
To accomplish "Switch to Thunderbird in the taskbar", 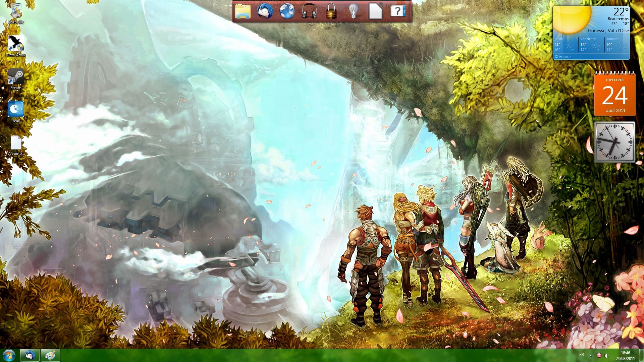I will click(x=30, y=355).
